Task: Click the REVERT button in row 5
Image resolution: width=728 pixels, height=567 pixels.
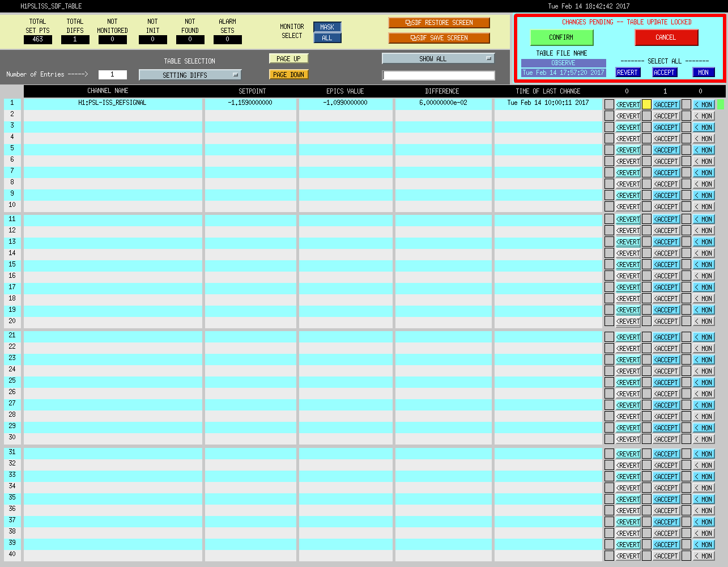Action: pyautogui.click(x=628, y=150)
